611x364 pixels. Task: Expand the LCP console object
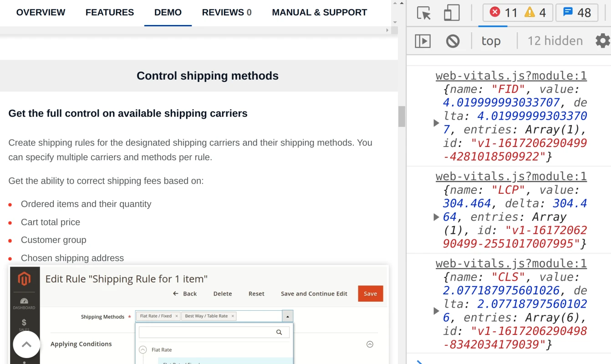click(x=436, y=217)
